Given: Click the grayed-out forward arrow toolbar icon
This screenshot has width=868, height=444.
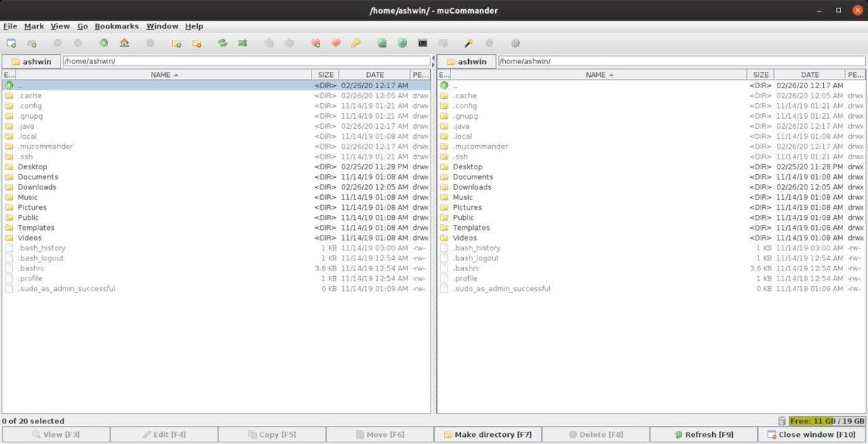Looking at the screenshot, I should tap(78, 43).
